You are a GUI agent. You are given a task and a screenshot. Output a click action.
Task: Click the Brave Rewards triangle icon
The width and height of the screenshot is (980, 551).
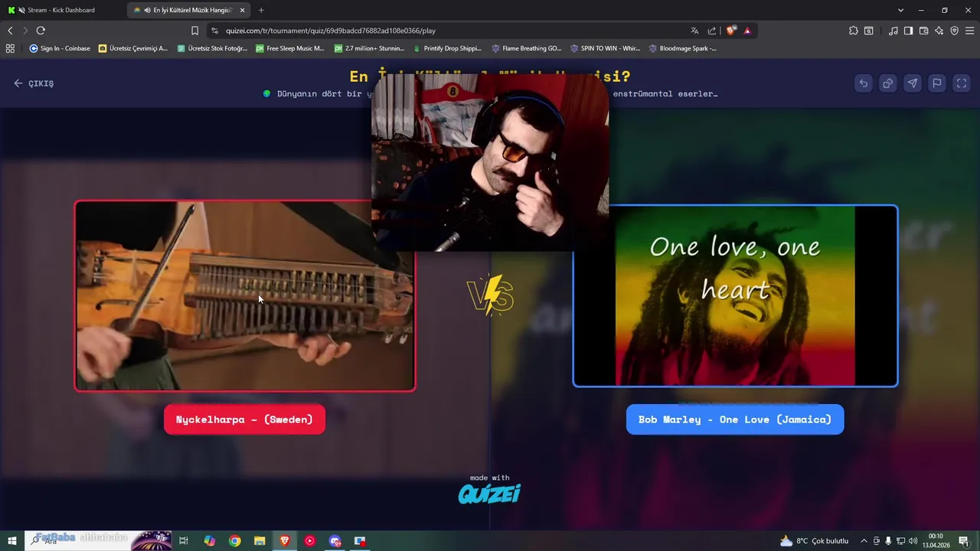click(x=747, y=31)
